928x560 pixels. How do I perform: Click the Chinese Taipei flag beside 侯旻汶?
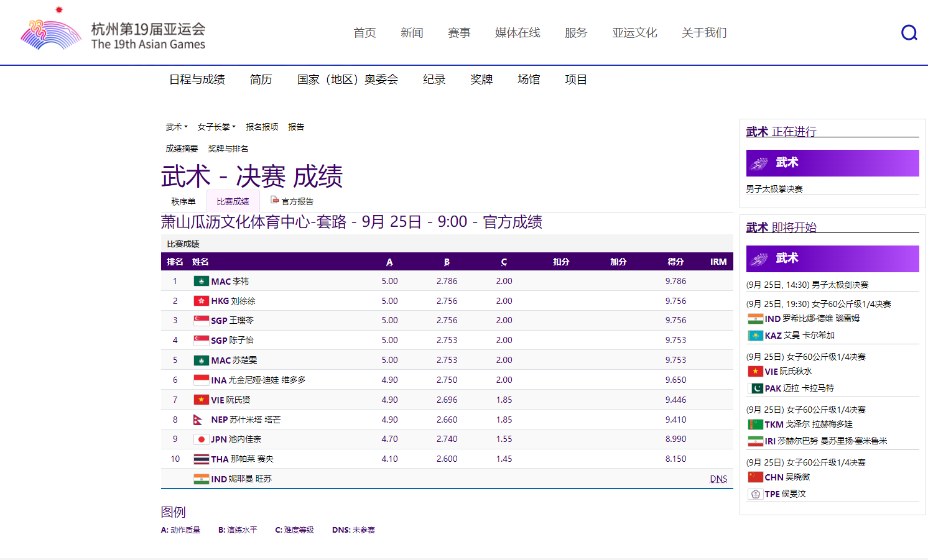pos(755,494)
